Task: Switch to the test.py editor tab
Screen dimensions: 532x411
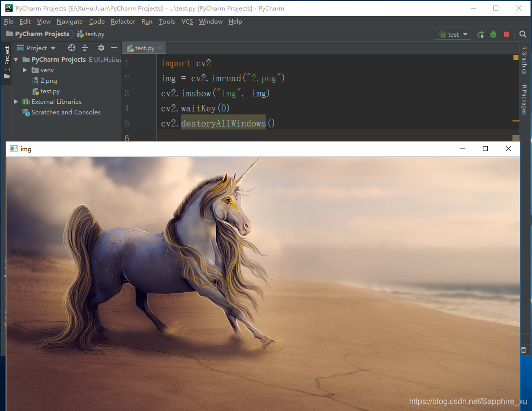Action: point(143,48)
